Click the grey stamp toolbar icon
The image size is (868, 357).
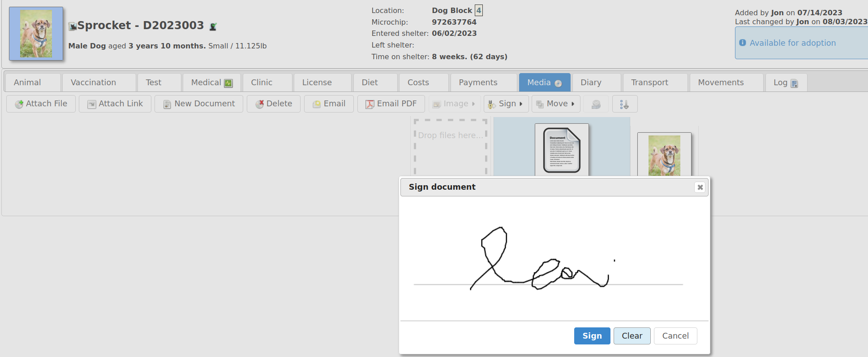[x=596, y=104]
